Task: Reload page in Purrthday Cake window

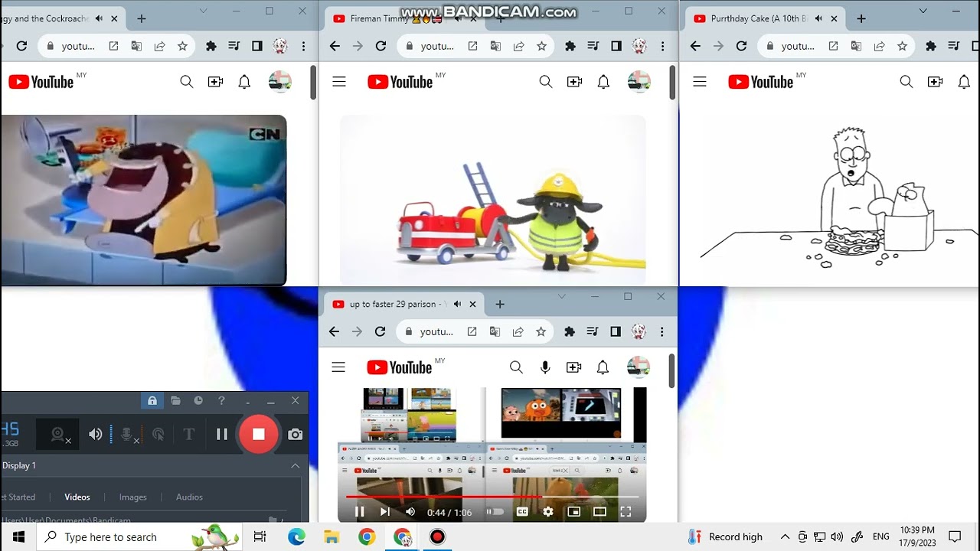Action: [x=741, y=46]
